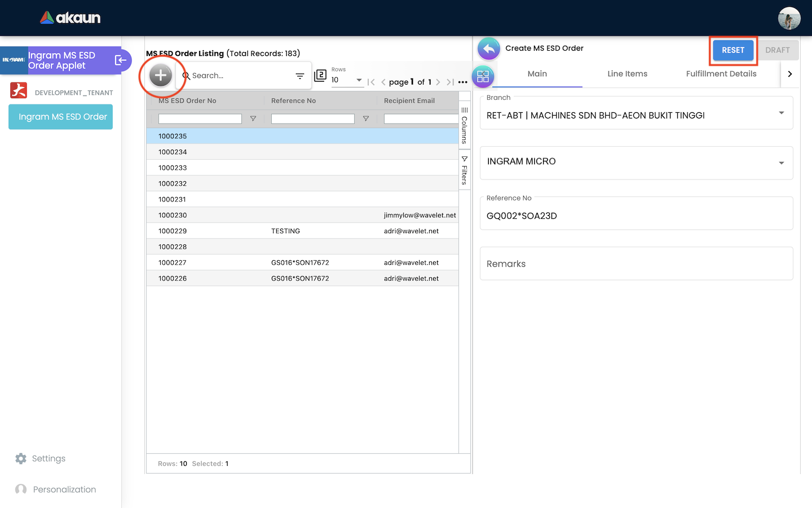This screenshot has height=508, width=812.
Task: Open the Rows per page dropdown
Action: (347, 80)
